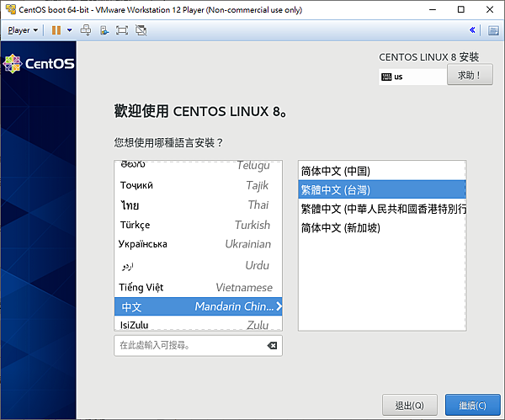
Task: Select Українська Ukrainian language row
Action: click(198, 244)
